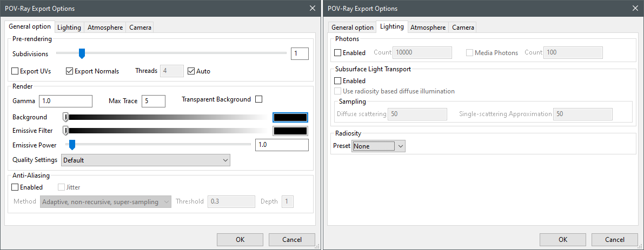The image size is (644, 250).
Task: Click the Photons Count field
Action: click(x=423, y=52)
